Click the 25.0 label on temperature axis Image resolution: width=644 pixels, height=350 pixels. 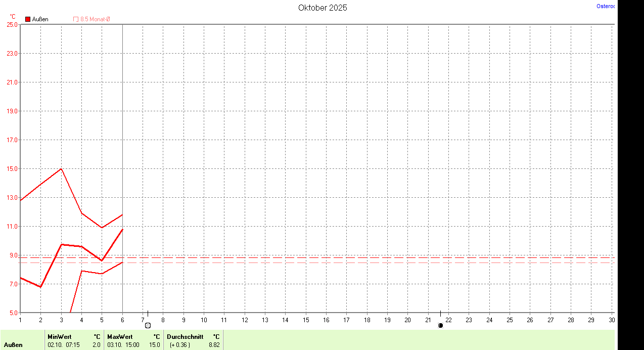coord(12,24)
